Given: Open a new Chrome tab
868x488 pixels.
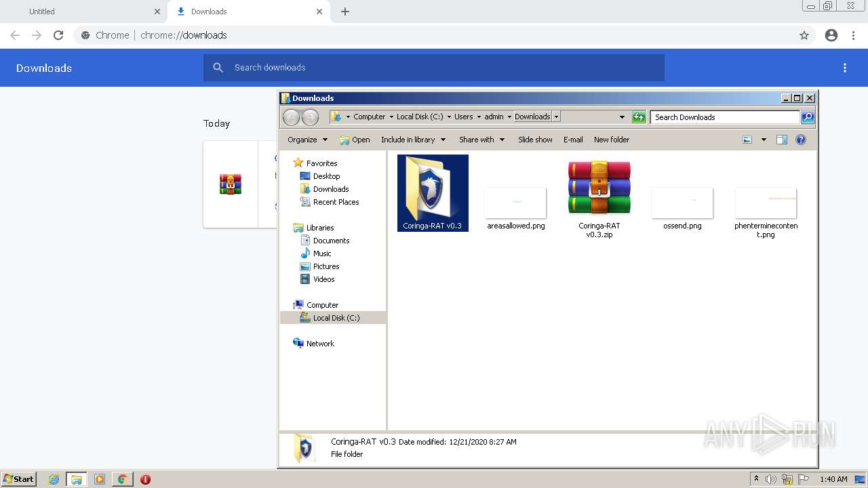Looking at the screenshot, I should pyautogui.click(x=345, y=12).
